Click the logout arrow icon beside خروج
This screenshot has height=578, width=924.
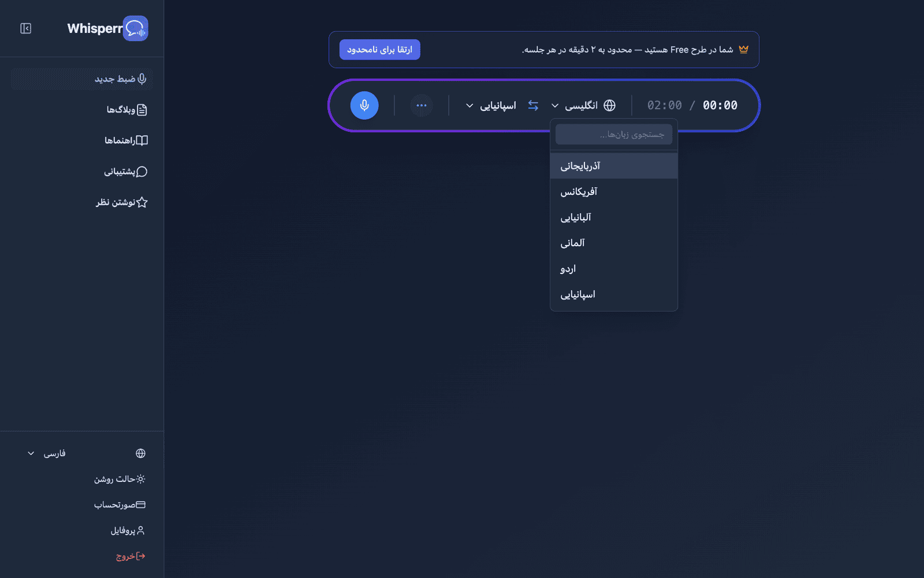pos(140,556)
